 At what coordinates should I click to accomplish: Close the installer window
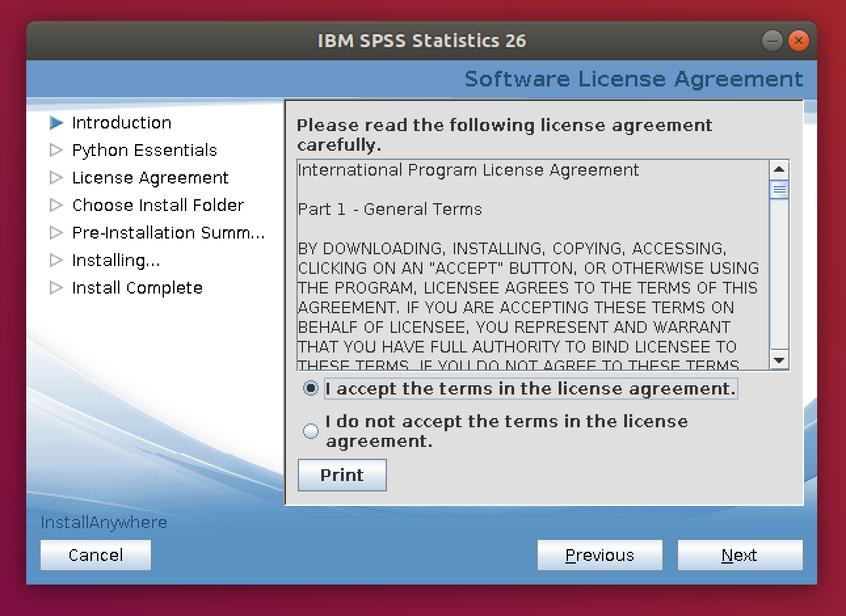[798, 41]
